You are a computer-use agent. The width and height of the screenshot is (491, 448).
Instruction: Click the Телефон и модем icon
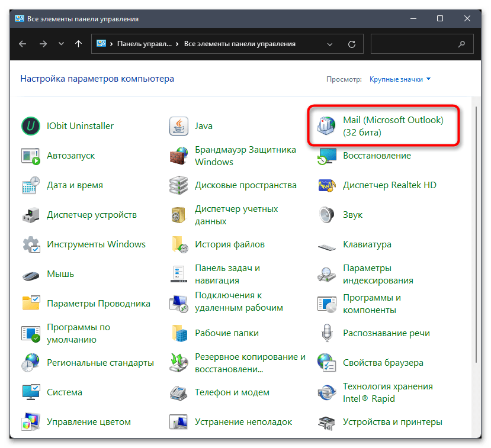coord(178,392)
